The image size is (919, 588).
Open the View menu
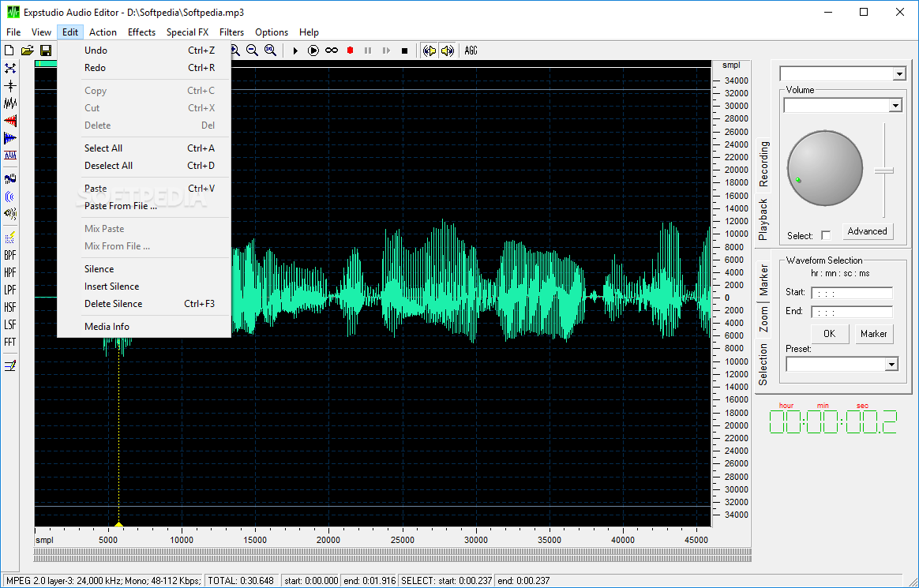pos(42,32)
